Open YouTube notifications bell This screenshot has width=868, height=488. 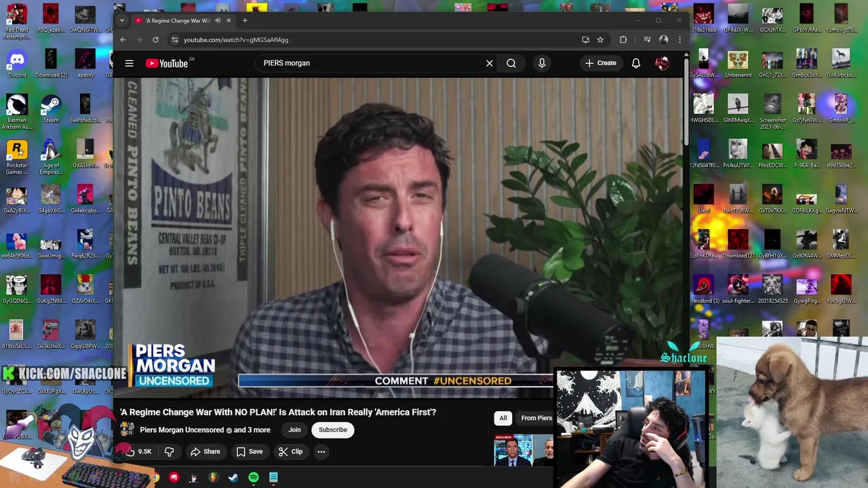(636, 63)
